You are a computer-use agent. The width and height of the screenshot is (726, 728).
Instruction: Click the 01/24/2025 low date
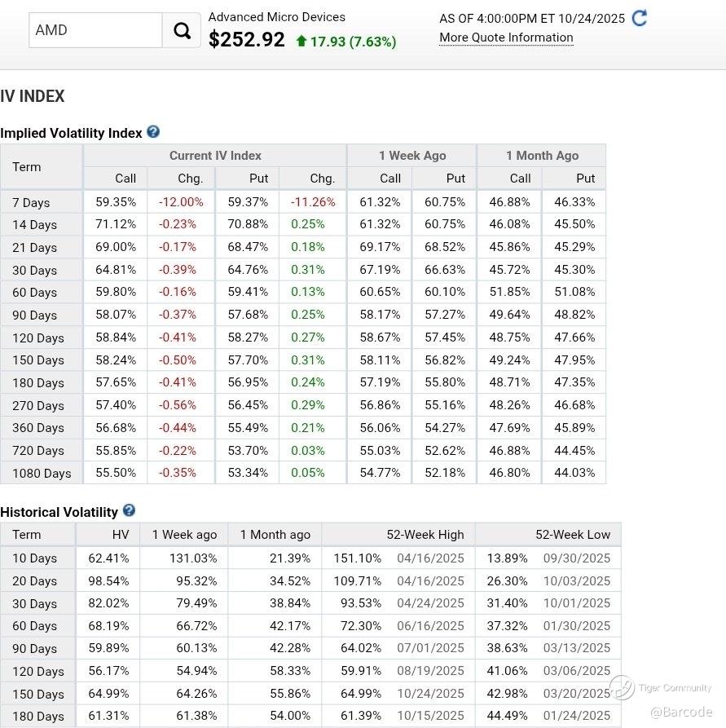[x=577, y=716]
